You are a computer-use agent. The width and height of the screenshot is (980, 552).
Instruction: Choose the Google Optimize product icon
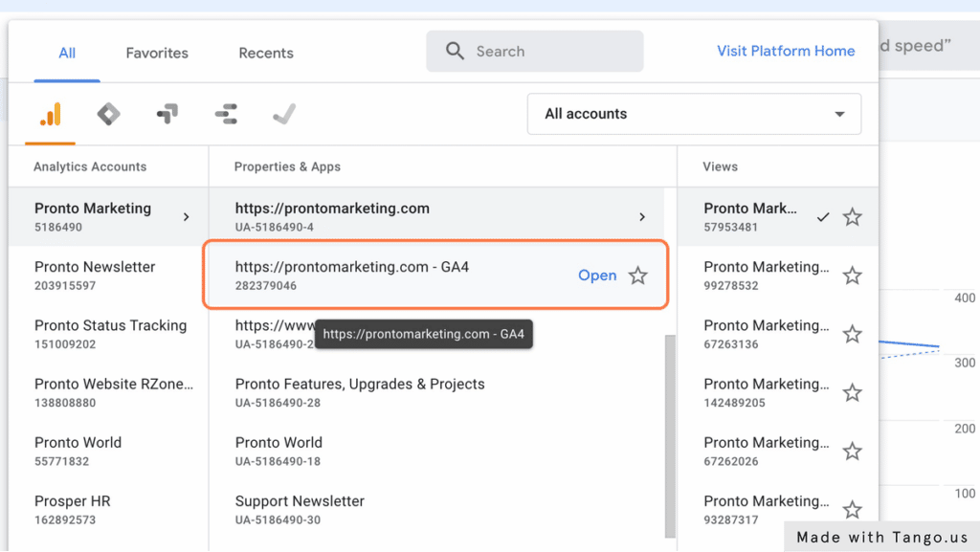167,114
